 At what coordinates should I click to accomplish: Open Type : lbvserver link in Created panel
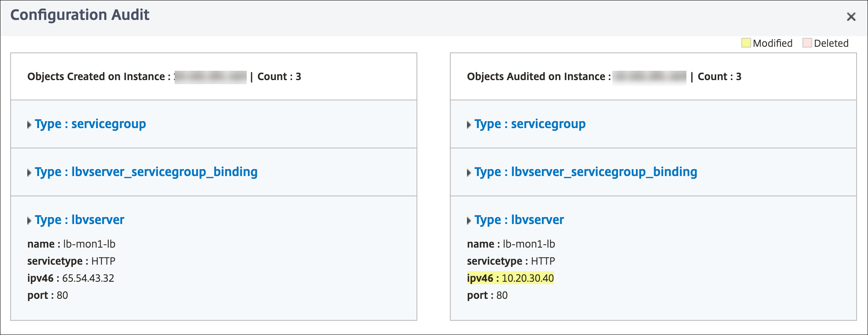79,220
